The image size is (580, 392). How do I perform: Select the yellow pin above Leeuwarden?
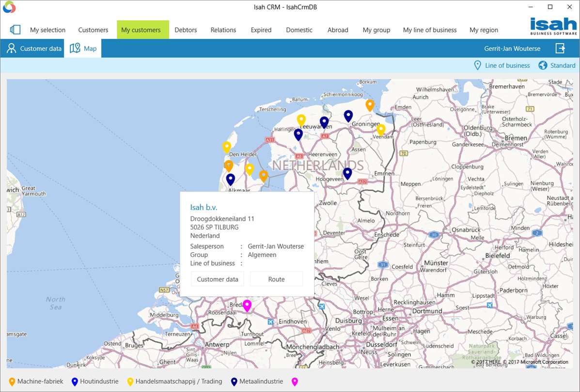click(301, 120)
